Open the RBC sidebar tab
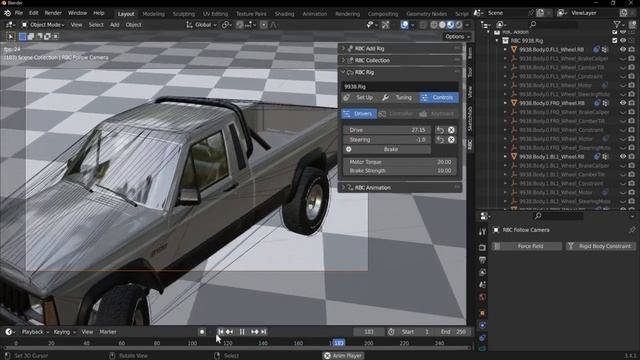Screen dimensions: 640x360 [x=470, y=144]
